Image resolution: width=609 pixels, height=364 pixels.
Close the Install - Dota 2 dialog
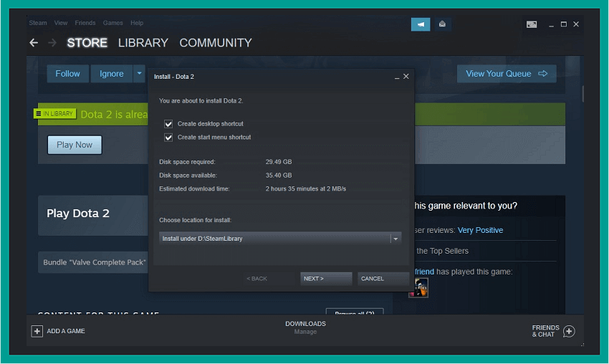coord(406,77)
